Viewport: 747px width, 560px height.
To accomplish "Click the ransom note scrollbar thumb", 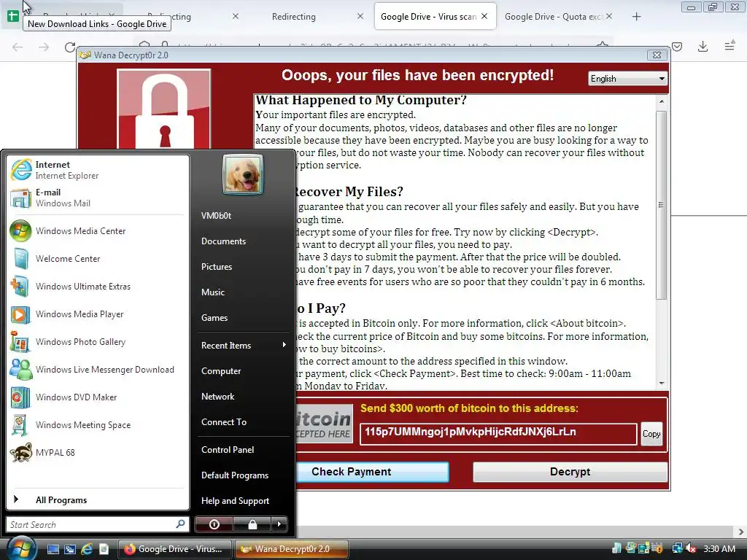I will (661, 205).
